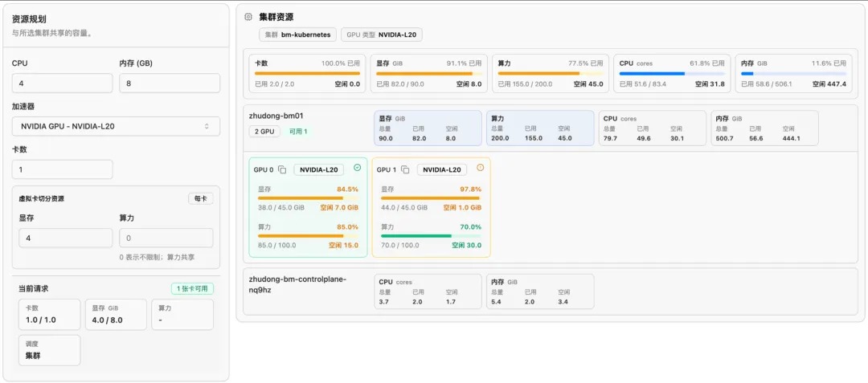
Task: Click GPU 1 显存 97.8% progress bar
Action: coord(431,198)
